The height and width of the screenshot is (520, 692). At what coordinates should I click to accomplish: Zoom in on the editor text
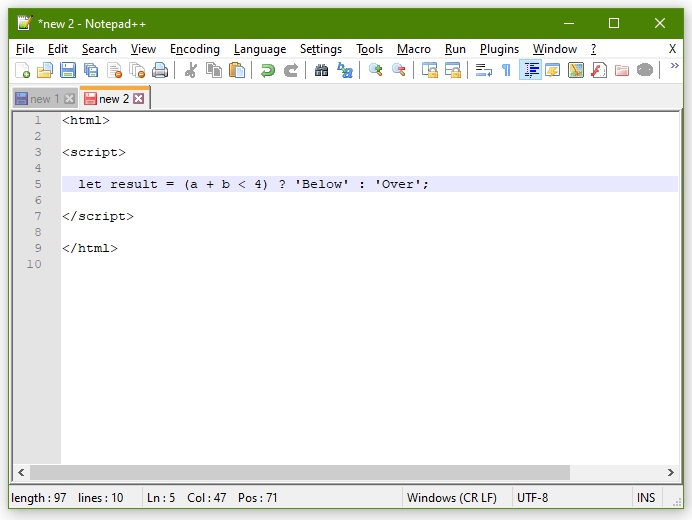pos(375,70)
